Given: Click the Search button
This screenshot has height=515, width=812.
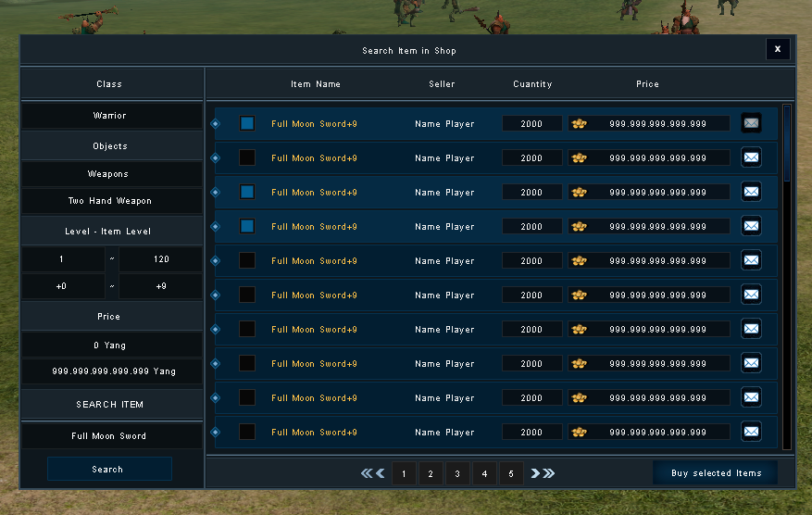Looking at the screenshot, I should (x=109, y=469).
